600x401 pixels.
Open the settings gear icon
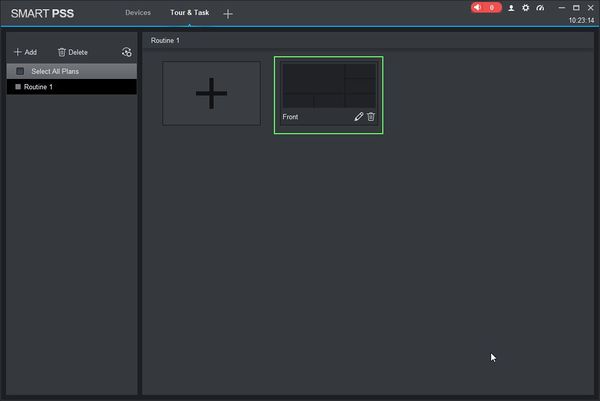[525, 8]
